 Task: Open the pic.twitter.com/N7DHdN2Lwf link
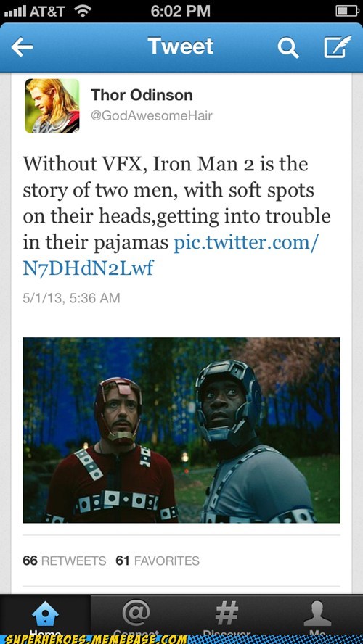[x=170, y=255]
